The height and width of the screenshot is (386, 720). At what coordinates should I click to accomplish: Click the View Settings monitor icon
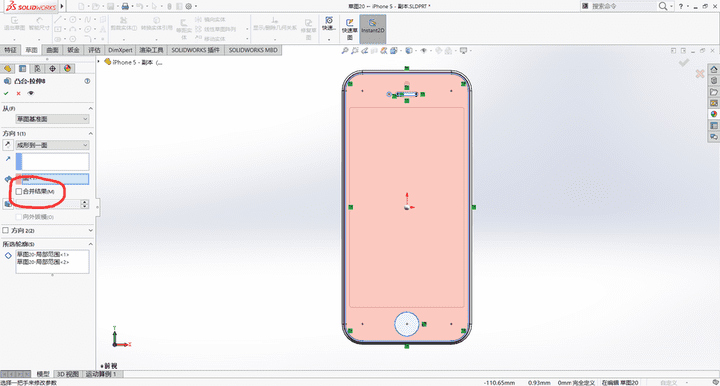pyautogui.click(x=463, y=51)
